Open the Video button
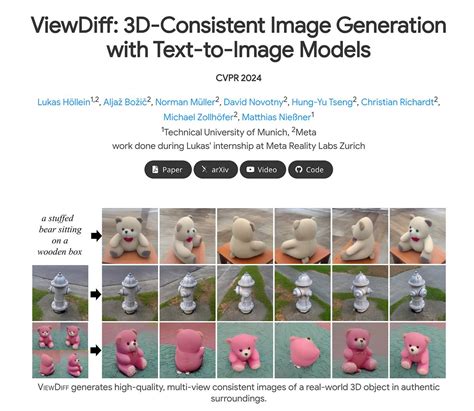 tap(263, 169)
